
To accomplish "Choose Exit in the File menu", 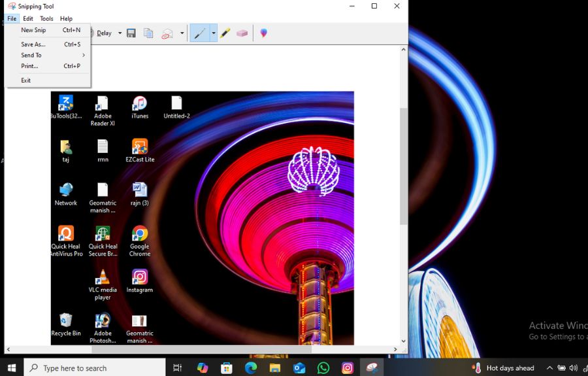I will (x=48, y=80).
